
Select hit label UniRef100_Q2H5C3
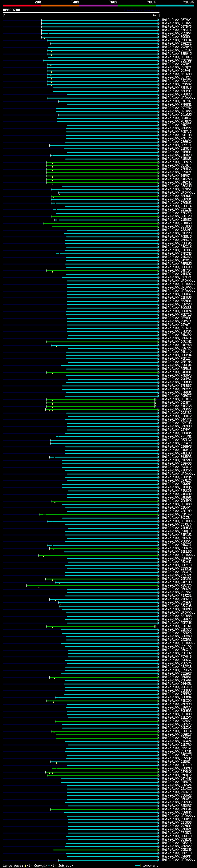(x=177, y=630)
